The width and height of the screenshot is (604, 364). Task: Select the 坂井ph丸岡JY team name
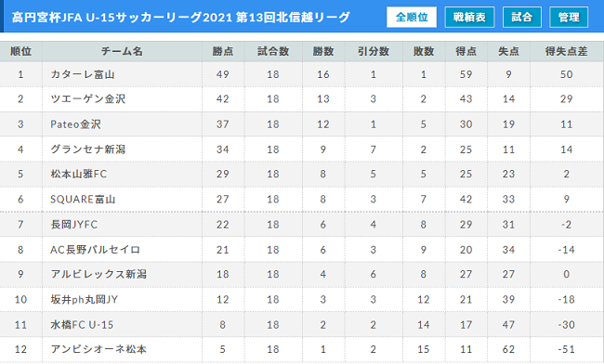pyautogui.click(x=84, y=299)
